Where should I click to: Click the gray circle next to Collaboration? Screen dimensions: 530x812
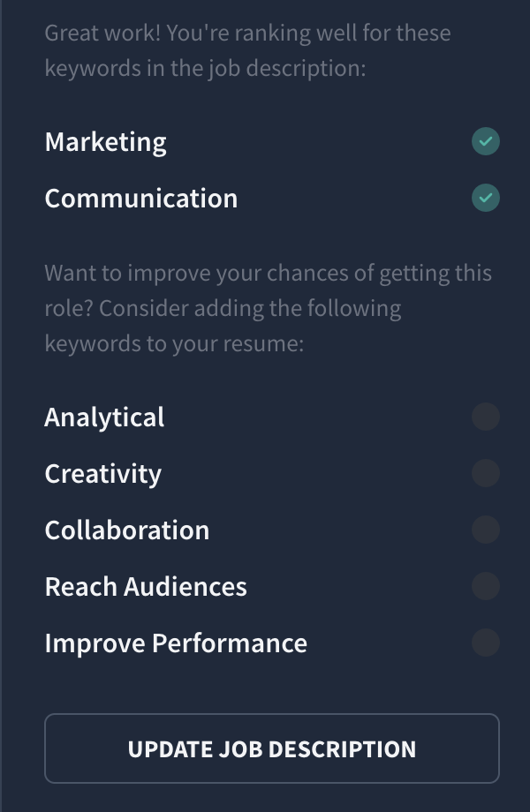coord(486,530)
